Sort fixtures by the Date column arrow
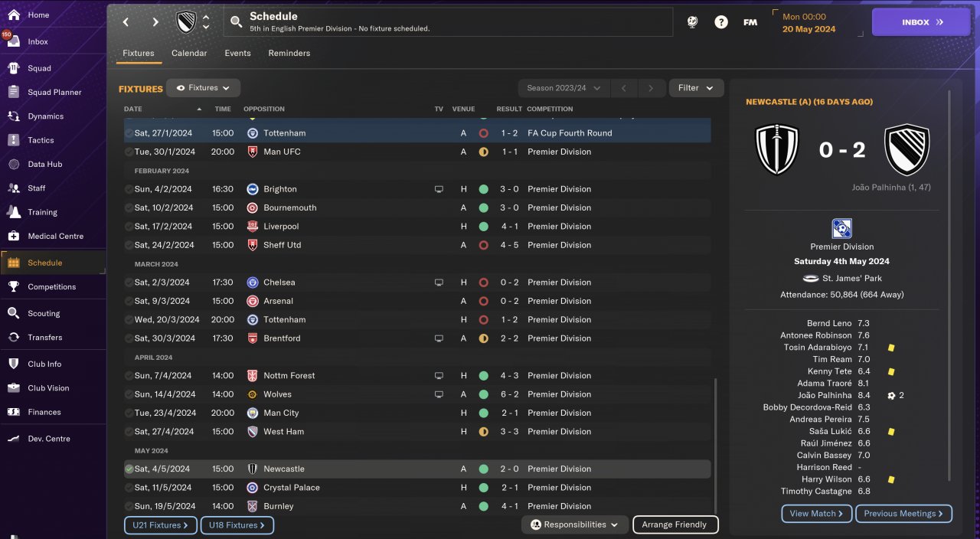This screenshot has height=539, width=980. click(200, 109)
